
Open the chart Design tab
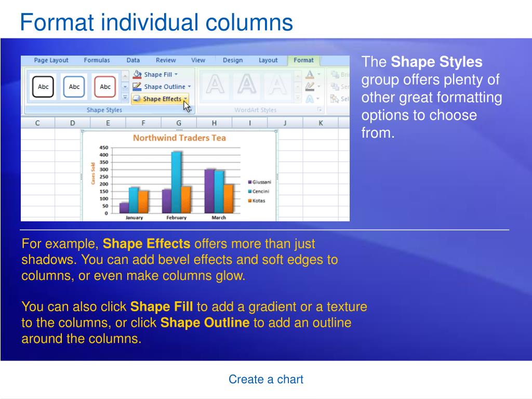click(x=233, y=60)
